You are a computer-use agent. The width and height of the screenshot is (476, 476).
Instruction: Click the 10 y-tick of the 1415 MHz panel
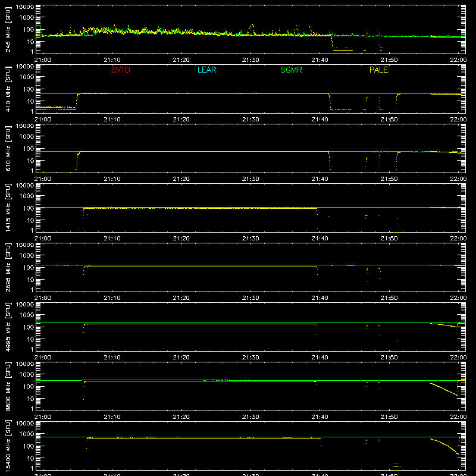pyautogui.click(x=30, y=220)
